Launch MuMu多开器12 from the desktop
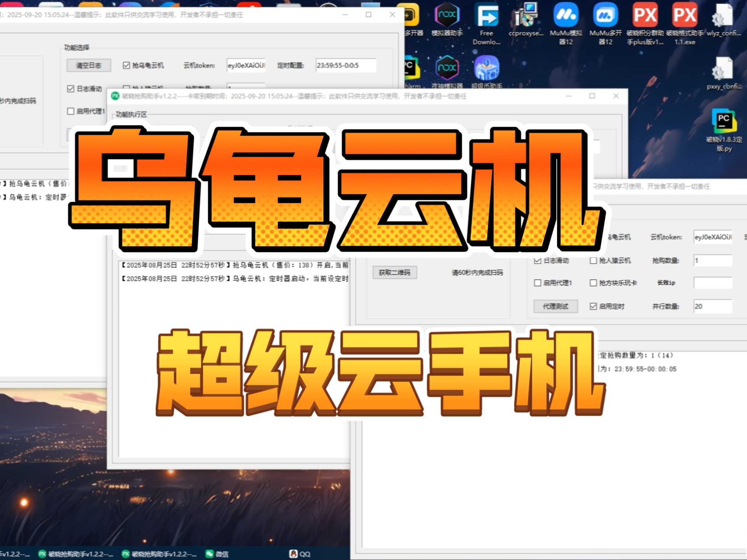Viewport: 747px width, 560px height. pos(605,24)
